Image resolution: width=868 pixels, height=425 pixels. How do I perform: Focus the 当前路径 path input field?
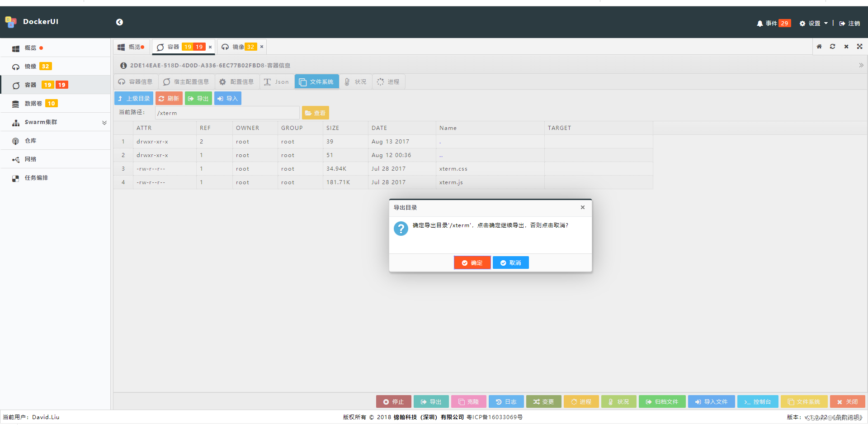pyautogui.click(x=227, y=113)
